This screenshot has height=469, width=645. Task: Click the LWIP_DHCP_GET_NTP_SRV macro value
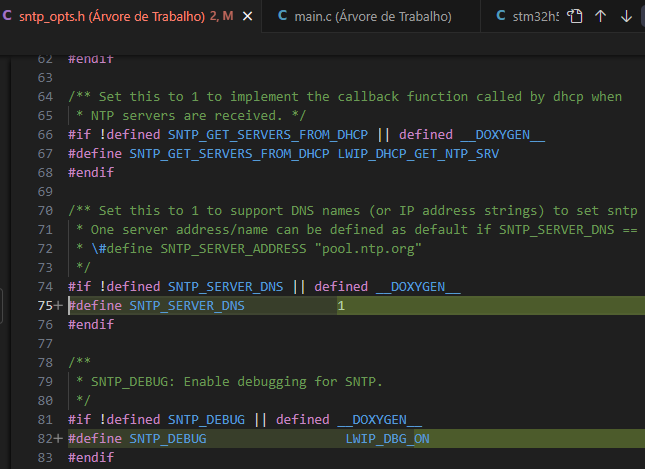(x=418, y=153)
